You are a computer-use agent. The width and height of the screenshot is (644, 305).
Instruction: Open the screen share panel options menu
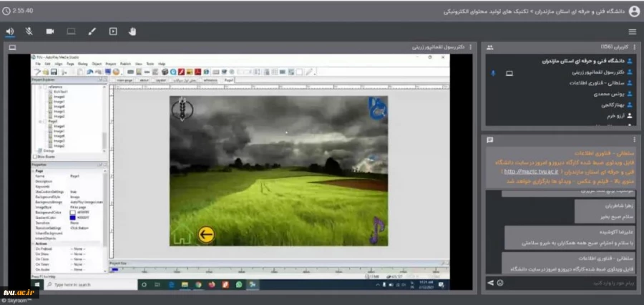click(473, 47)
